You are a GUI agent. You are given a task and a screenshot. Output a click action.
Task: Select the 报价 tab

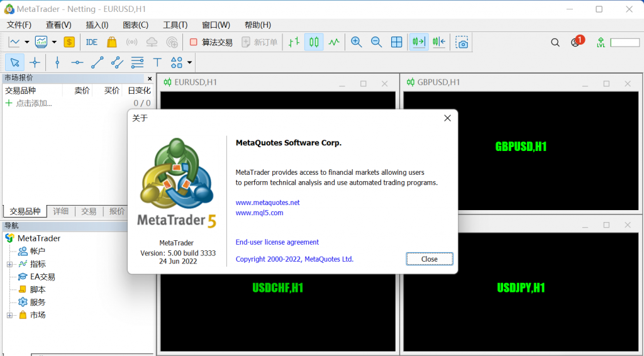[116, 211]
